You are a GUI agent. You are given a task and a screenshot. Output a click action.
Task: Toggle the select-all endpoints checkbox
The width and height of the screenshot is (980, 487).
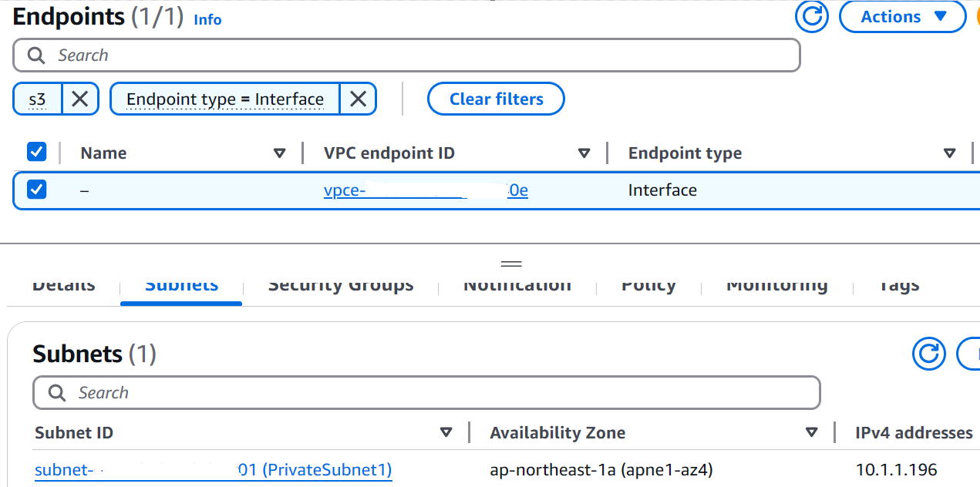37,152
